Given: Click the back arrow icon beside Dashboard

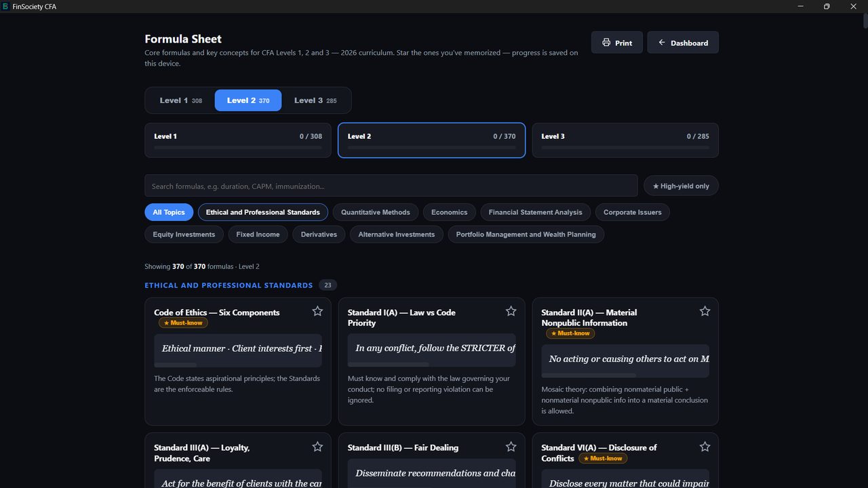Looking at the screenshot, I should coord(662,43).
